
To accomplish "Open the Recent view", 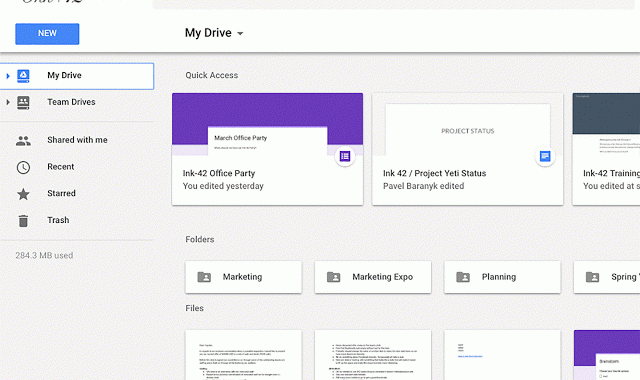I will (61, 167).
